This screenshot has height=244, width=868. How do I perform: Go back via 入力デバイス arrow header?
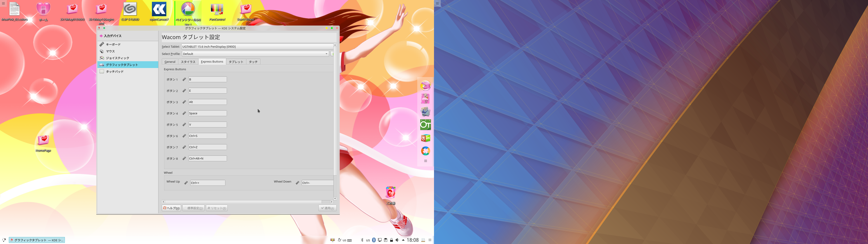pyautogui.click(x=101, y=36)
